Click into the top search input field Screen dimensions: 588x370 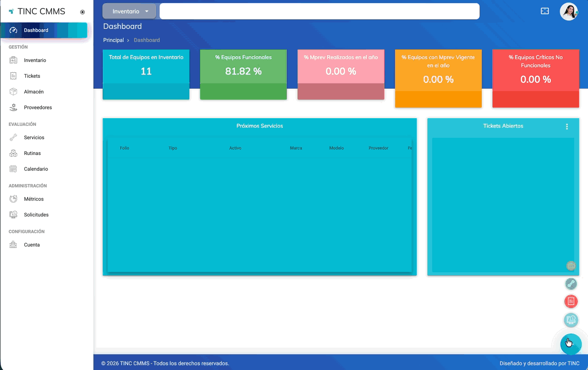coord(319,11)
